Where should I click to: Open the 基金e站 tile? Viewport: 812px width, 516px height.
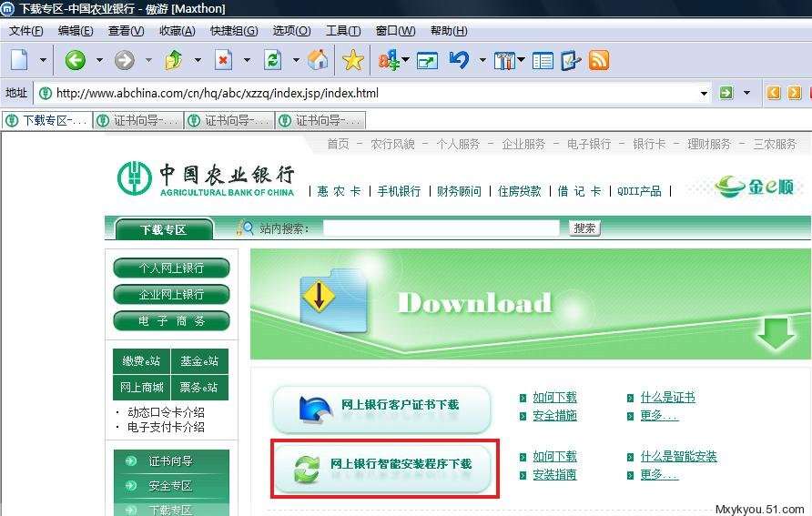199,360
